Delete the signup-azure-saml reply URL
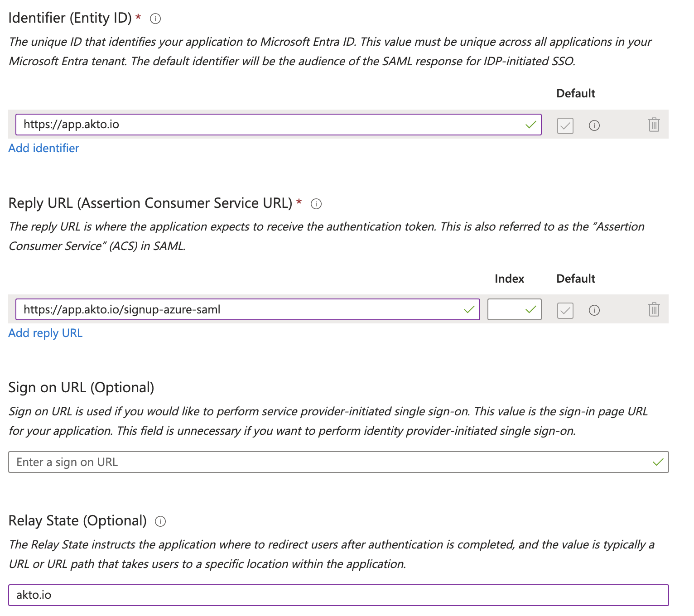 click(654, 309)
